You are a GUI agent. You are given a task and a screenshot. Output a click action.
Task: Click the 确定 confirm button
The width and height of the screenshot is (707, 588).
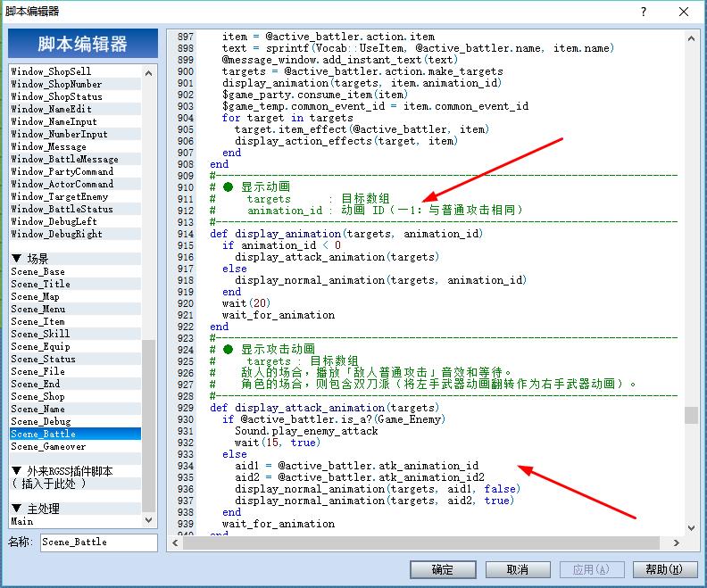pos(443,569)
